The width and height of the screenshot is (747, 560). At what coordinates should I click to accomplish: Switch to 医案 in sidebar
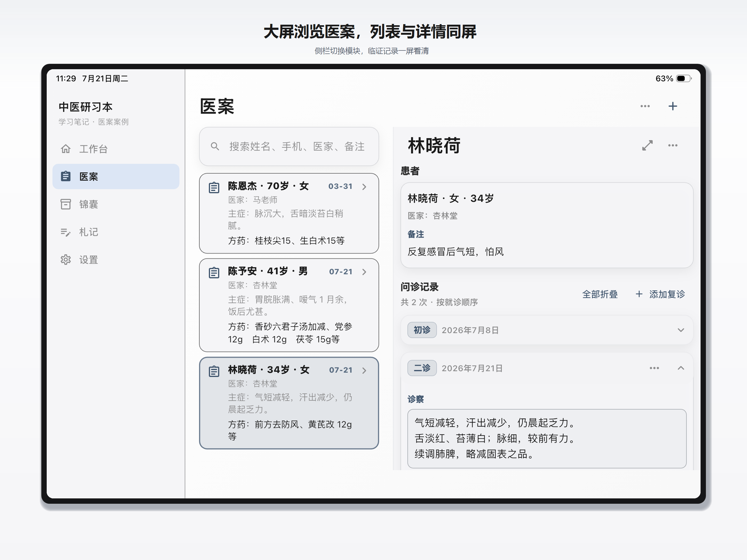(116, 176)
